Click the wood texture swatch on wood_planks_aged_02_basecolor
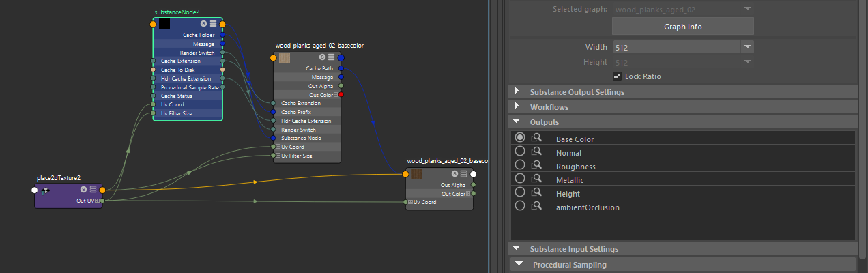The height and width of the screenshot is (273, 868). click(285, 58)
